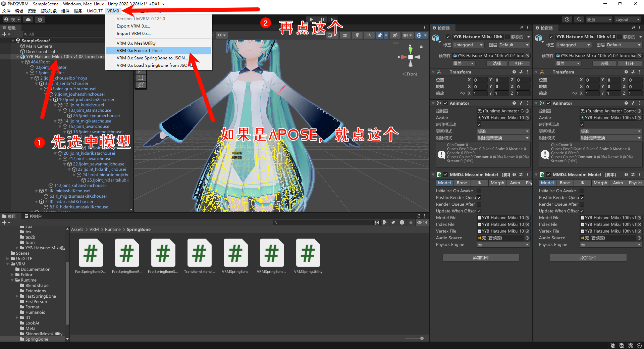
Task: Click search by label icon in Project panel
Action: point(393,222)
